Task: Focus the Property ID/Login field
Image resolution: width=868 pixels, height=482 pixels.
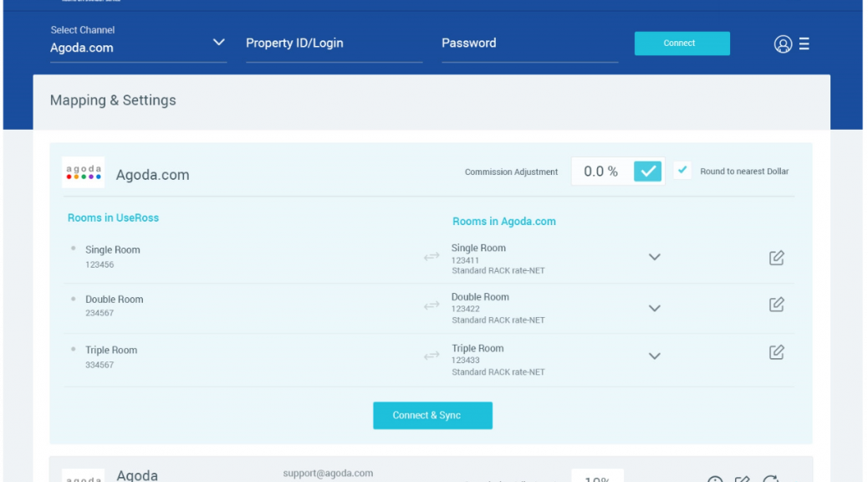Action: coord(334,44)
